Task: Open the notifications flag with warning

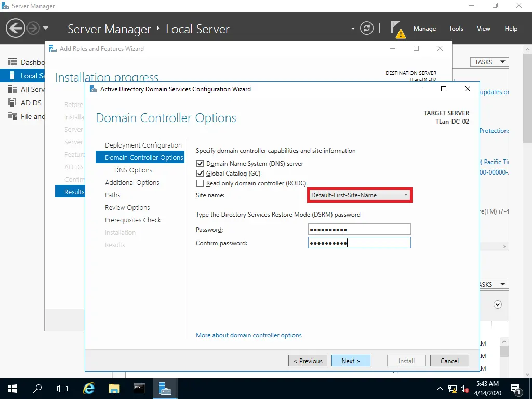Action: pyautogui.click(x=397, y=30)
